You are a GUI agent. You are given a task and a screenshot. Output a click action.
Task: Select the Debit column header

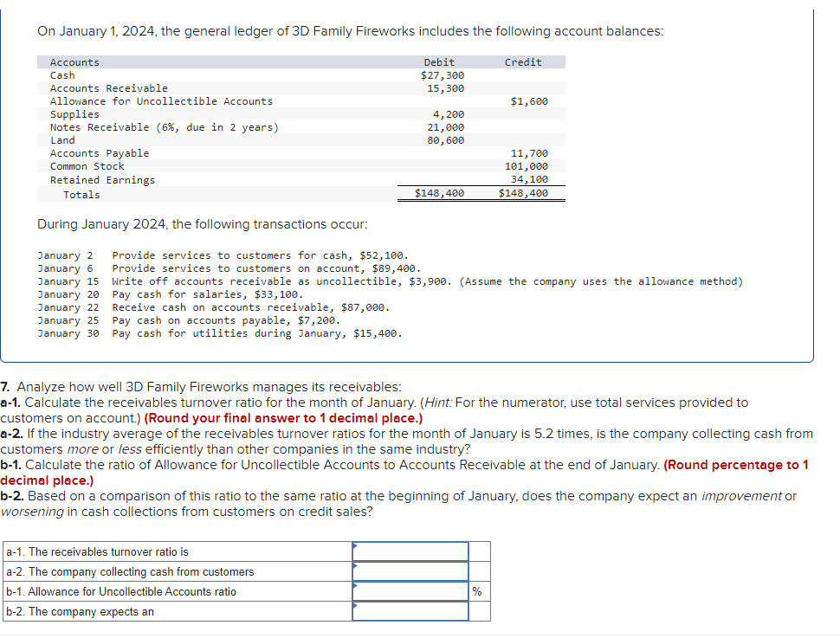(437, 61)
